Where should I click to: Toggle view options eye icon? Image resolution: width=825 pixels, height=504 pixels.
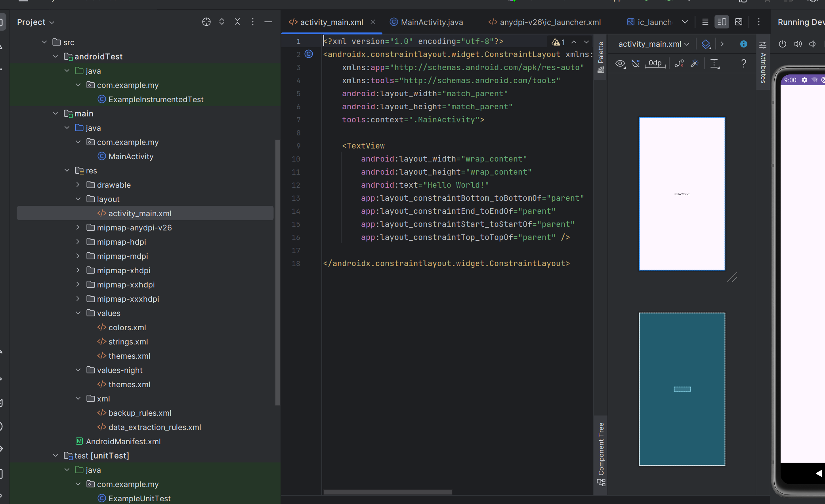pos(620,63)
